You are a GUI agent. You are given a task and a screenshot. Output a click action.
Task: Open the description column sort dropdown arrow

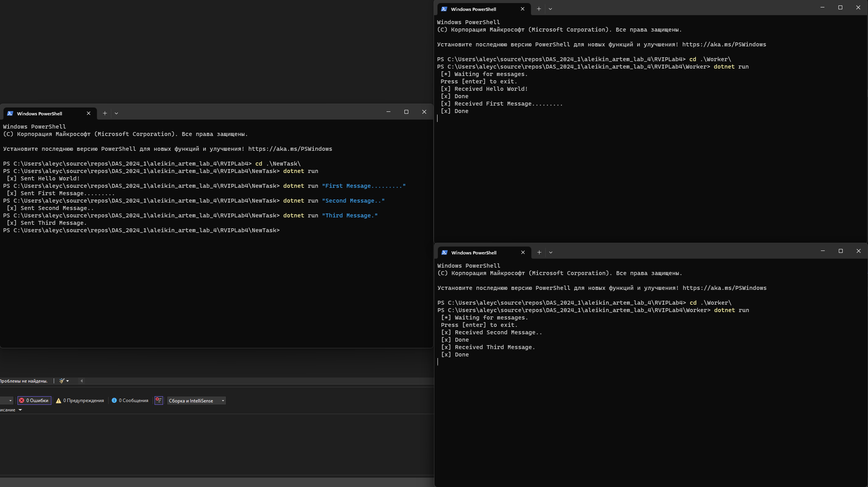20,410
